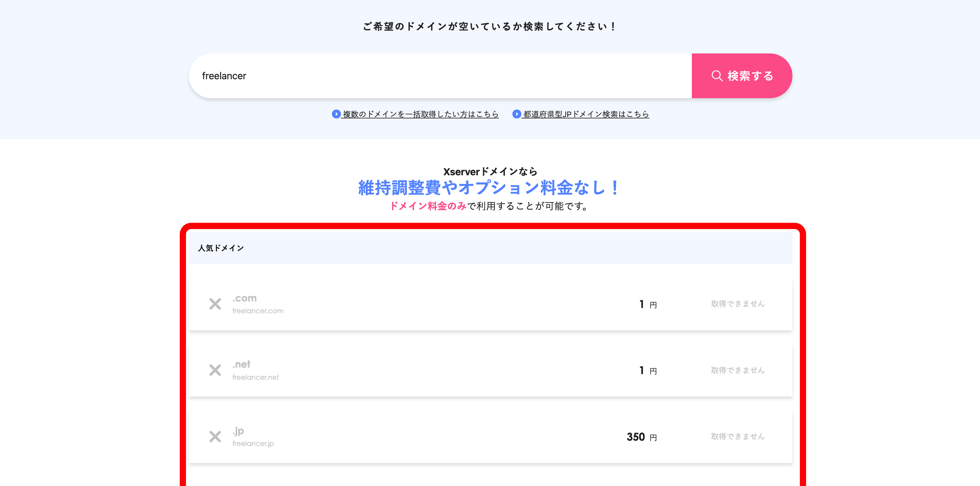Open the 都道府県型JPドメイン検索 link

pyautogui.click(x=586, y=114)
